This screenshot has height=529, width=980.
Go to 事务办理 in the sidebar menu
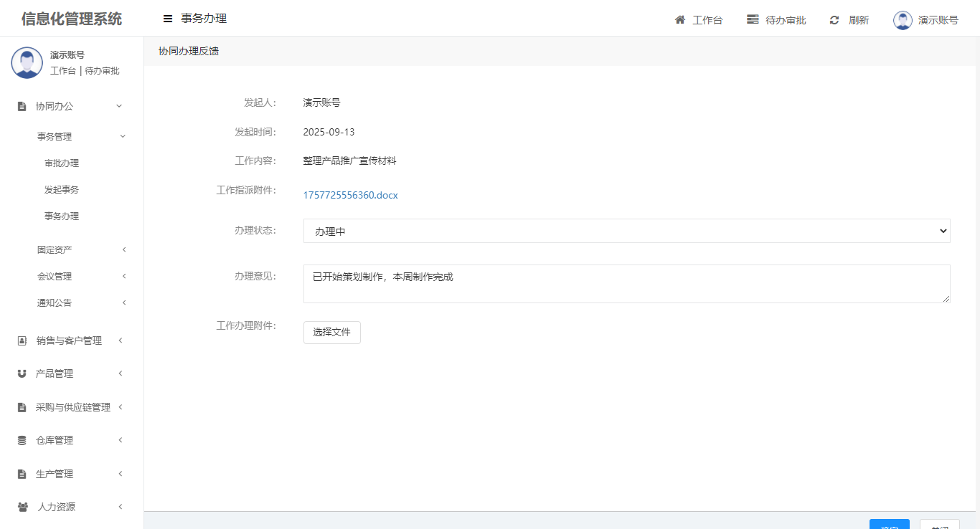click(62, 216)
